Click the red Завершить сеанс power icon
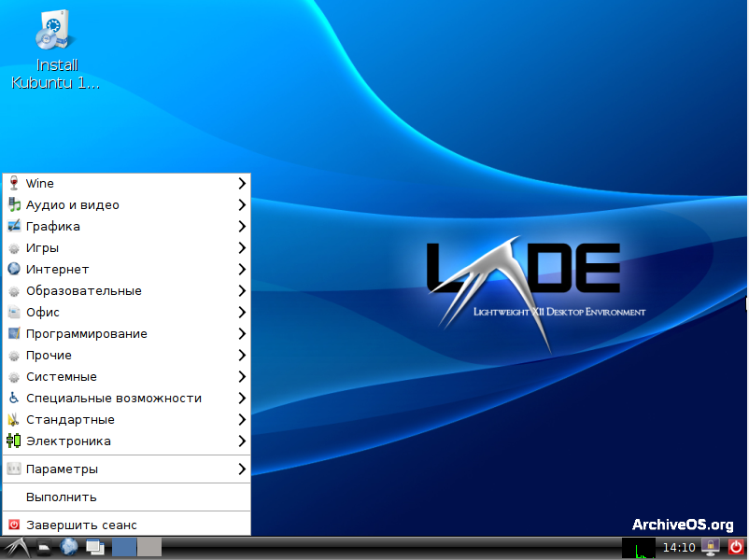The height and width of the screenshot is (560, 749). 14,525
